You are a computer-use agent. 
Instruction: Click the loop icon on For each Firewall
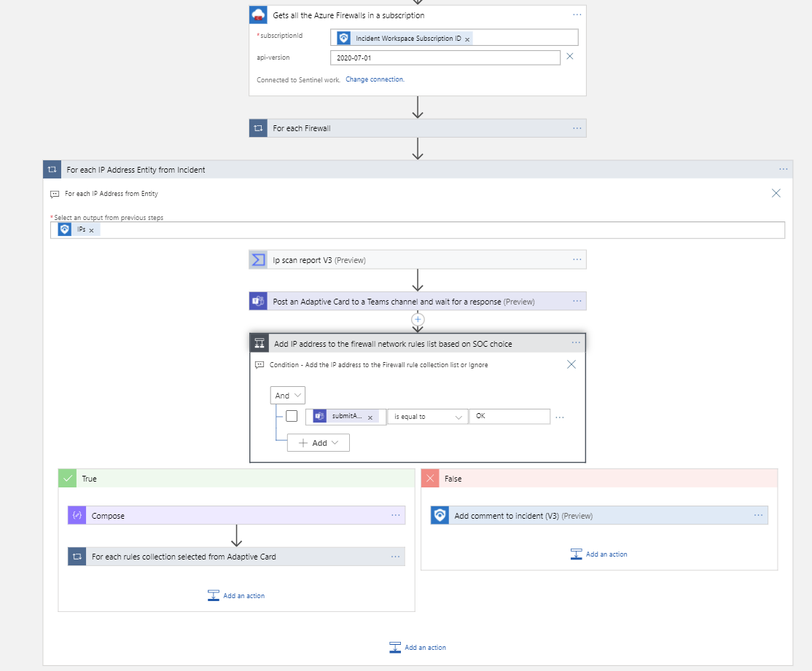point(258,127)
